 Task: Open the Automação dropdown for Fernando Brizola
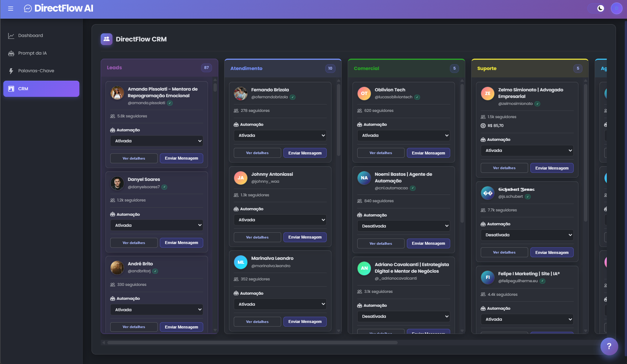pos(280,135)
